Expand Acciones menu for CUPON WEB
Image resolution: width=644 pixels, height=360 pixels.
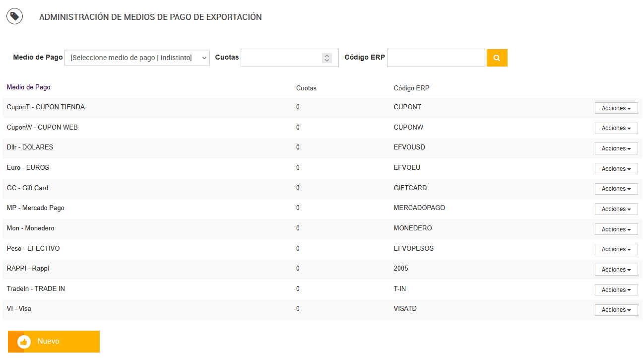click(616, 128)
